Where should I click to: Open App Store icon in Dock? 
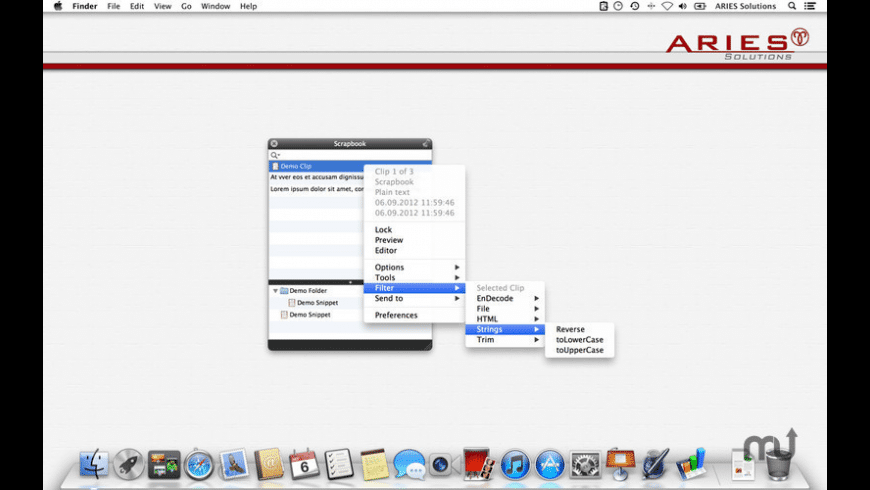[549, 464]
